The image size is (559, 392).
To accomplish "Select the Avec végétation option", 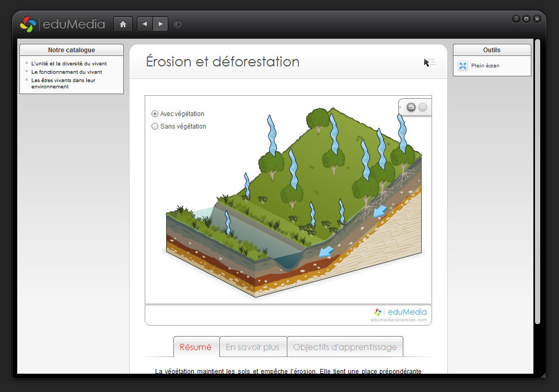I will tap(155, 114).
